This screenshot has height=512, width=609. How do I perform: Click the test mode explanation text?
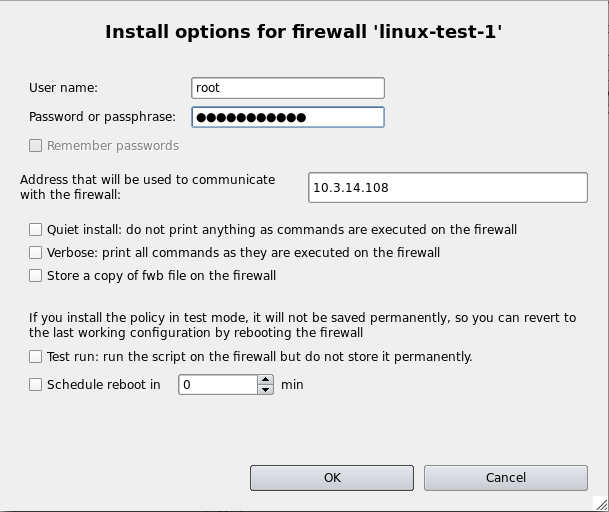click(x=302, y=325)
